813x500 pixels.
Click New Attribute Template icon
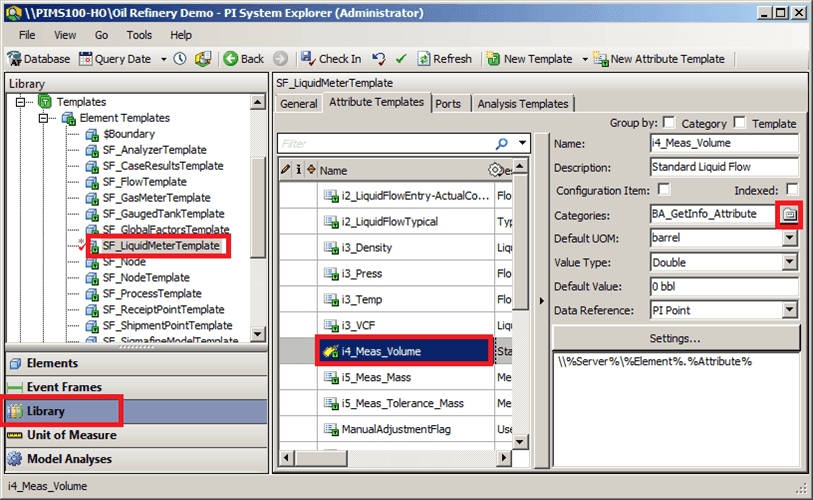600,59
